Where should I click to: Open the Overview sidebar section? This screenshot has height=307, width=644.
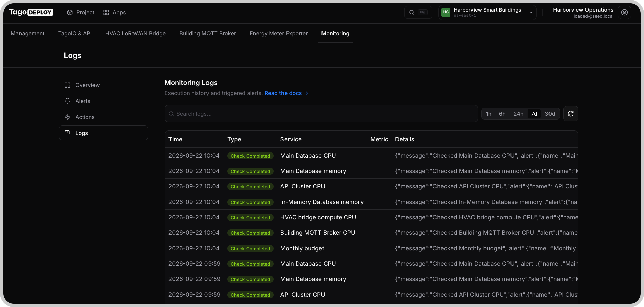[x=103, y=85]
